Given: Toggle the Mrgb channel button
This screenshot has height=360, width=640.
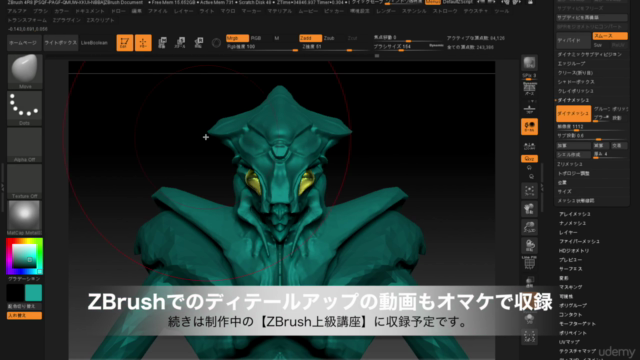Looking at the screenshot, I should [x=237, y=38].
